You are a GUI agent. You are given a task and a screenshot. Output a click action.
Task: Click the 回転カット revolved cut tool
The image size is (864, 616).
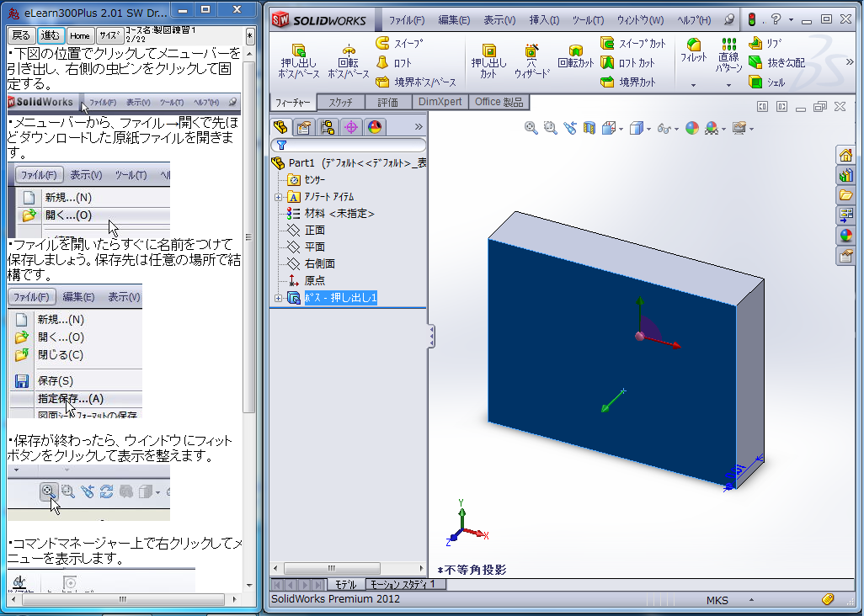[575, 57]
